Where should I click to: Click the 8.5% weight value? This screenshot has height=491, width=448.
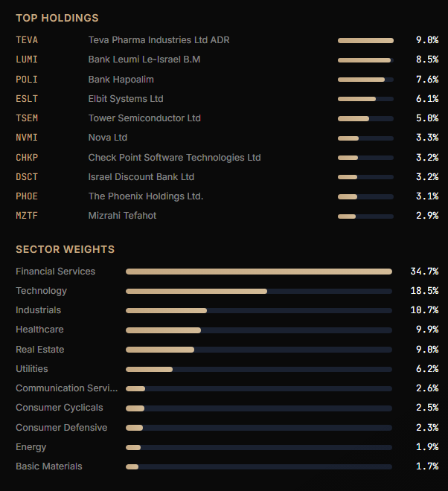[x=427, y=60]
